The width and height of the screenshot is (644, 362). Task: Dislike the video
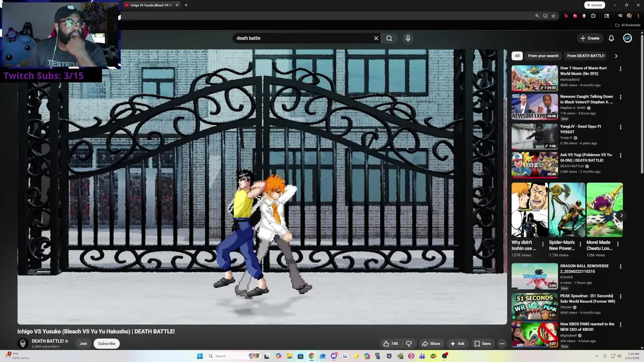tap(409, 344)
